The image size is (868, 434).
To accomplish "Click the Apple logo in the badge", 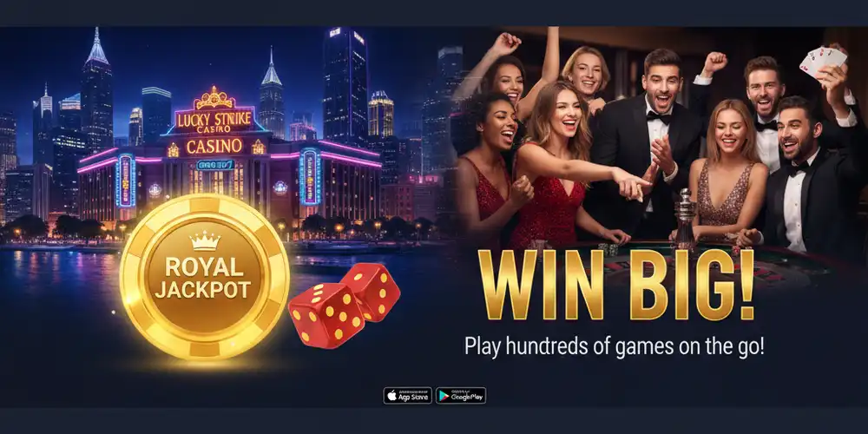I will [392, 395].
